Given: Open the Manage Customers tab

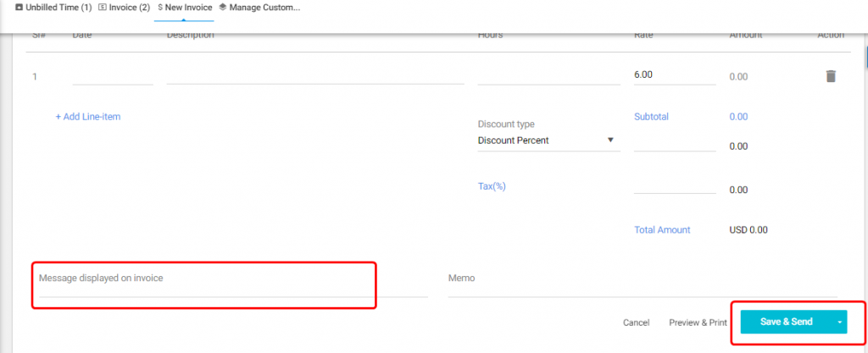Looking at the screenshot, I should (259, 8).
